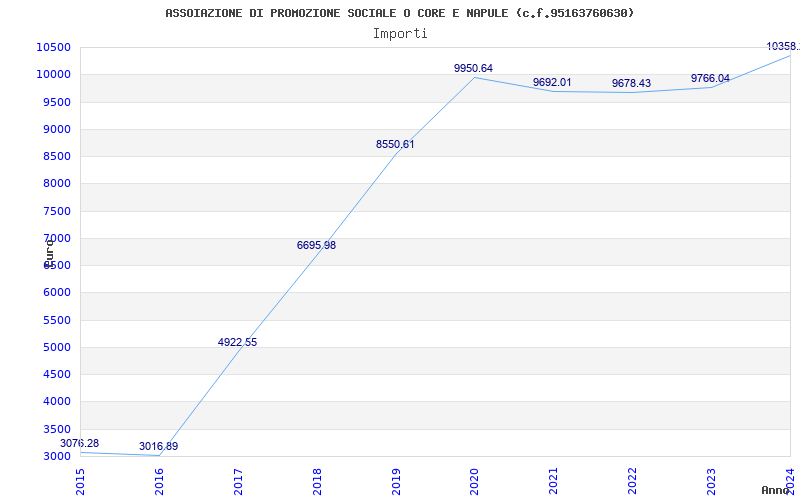Click the x-axis year 2023
This screenshot has width=800, height=500.
click(711, 482)
